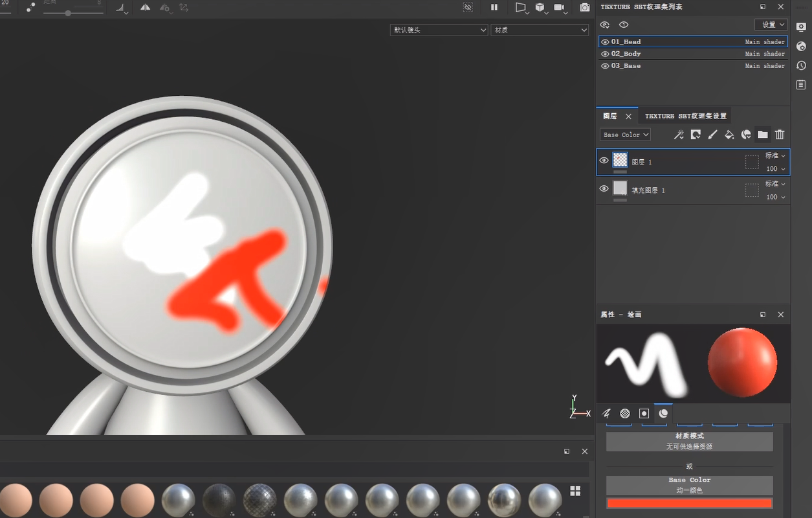Hide the 填充图层 1 fill layer
This screenshot has height=518, width=812.
[x=604, y=188]
